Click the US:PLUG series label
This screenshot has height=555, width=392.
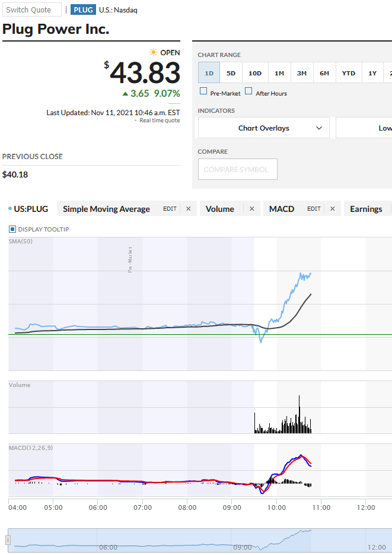pyautogui.click(x=31, y=209)
